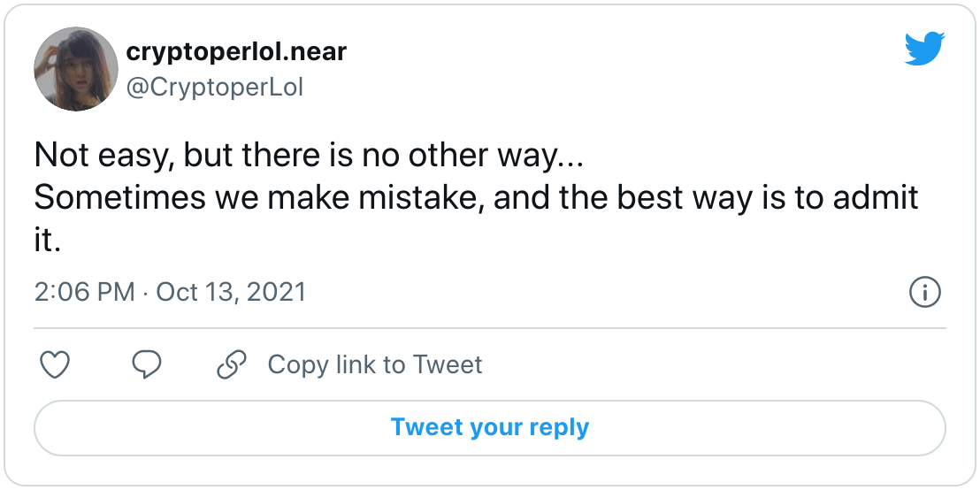Select the Copy link to Tweet text

point(375,364)
